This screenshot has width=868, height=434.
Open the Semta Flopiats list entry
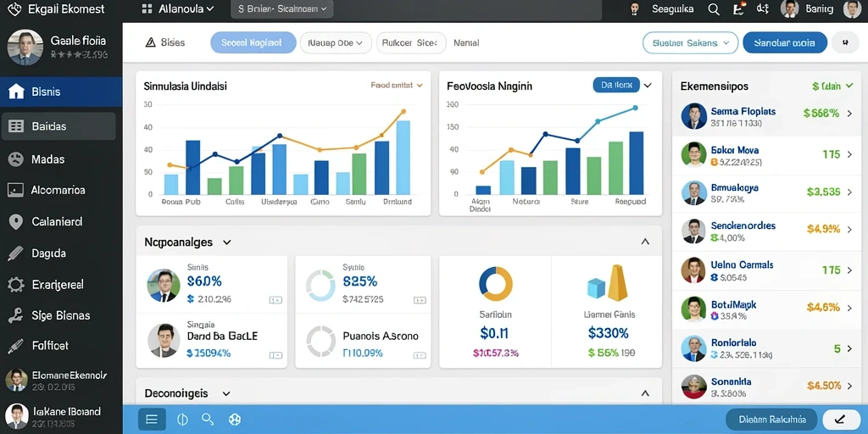769,116
